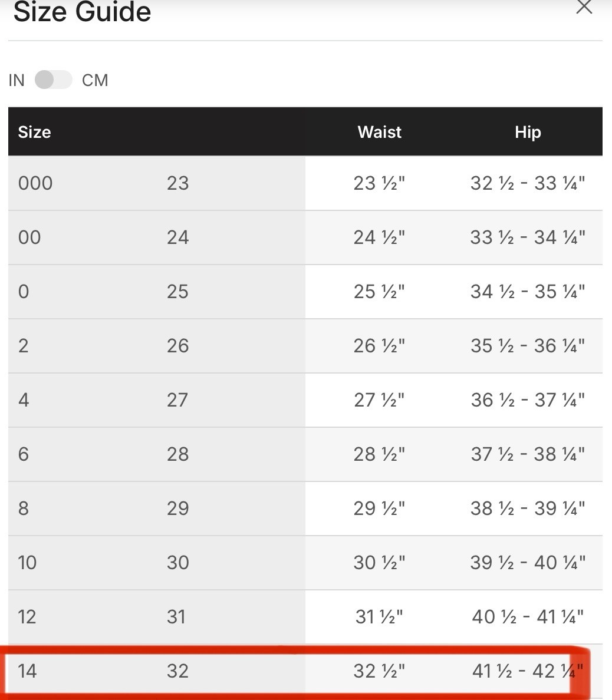Click waist value 30 ½"

click(x=379, y=563)
